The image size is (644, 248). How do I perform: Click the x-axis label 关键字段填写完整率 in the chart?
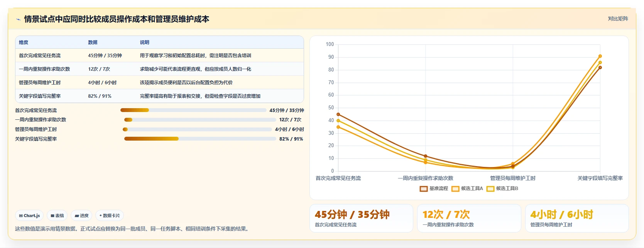tap(600, 178)
